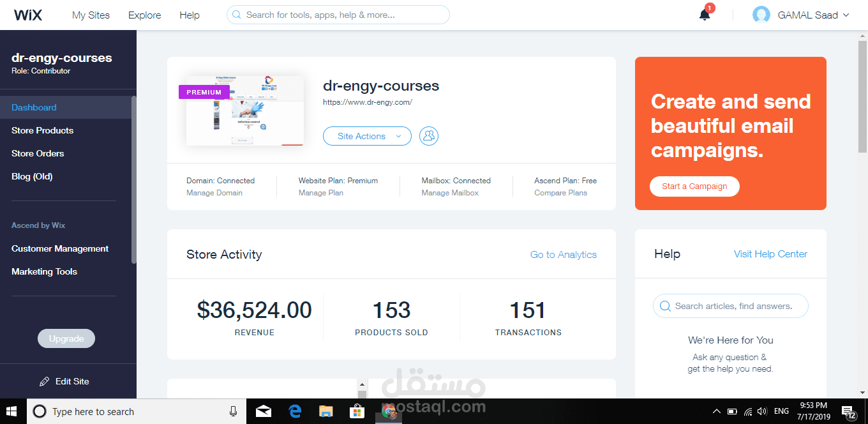Open the Mail app from taskbar
Image resolution: width=868 pixels, height=424 pixels.
[264, 412]
